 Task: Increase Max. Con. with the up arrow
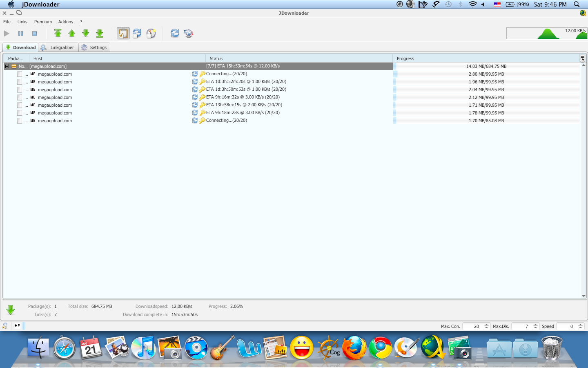(486, 325)
